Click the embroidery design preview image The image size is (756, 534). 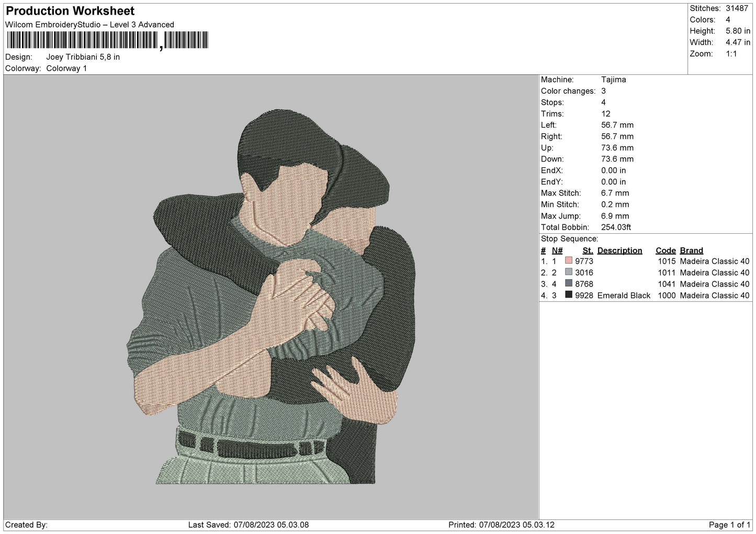pyautogui.click(x=271, y=297)
